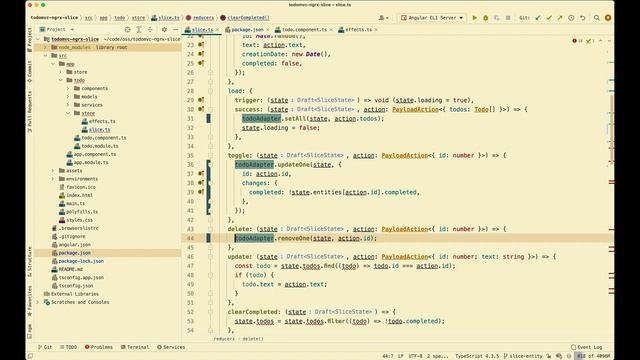Open the Project view selector dropdown
The height and width of the screenshot is (360, 640).
[57, 29]
